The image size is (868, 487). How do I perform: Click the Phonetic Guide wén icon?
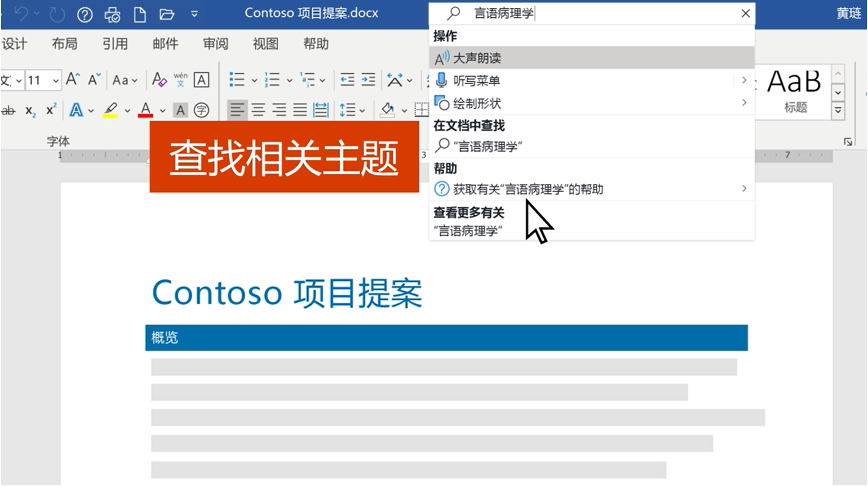click(x=180, y=79)
